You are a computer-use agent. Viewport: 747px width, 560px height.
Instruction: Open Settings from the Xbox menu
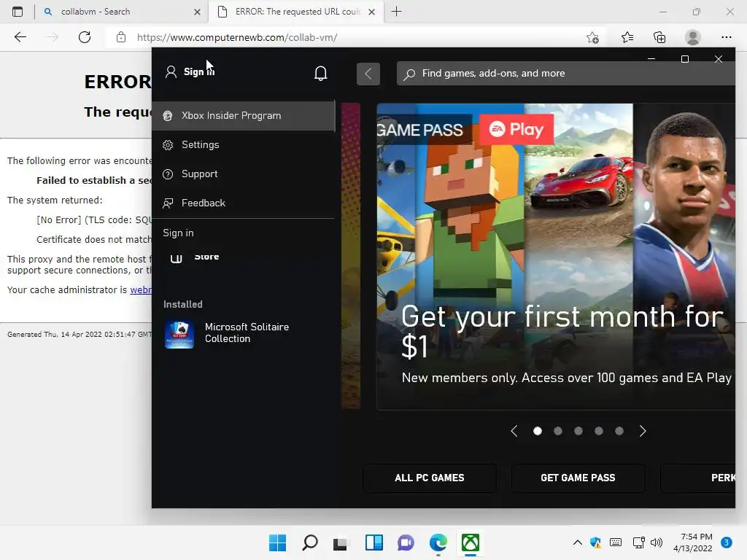point(244,145)
